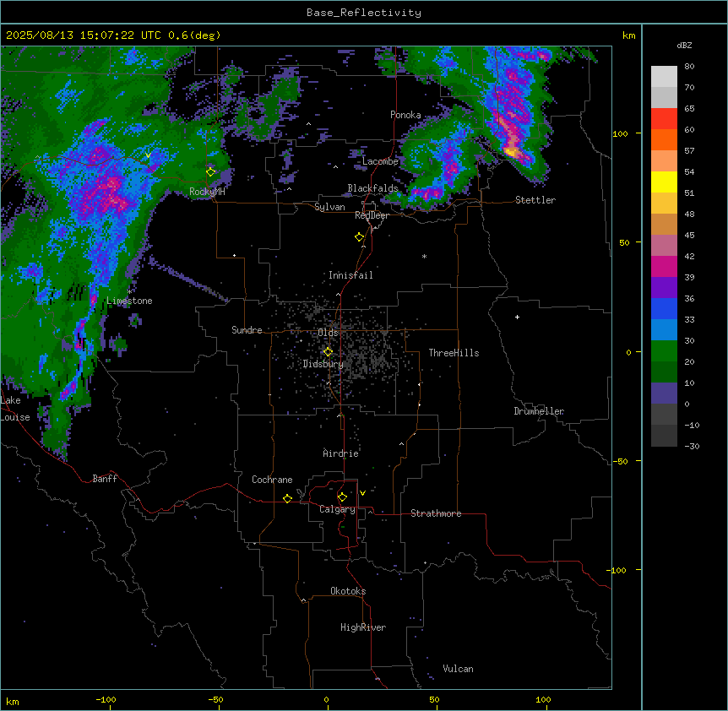Click the Strathmore label
Image resolution: width=728 pixels, height=711 pixels.
pos(436,513)
